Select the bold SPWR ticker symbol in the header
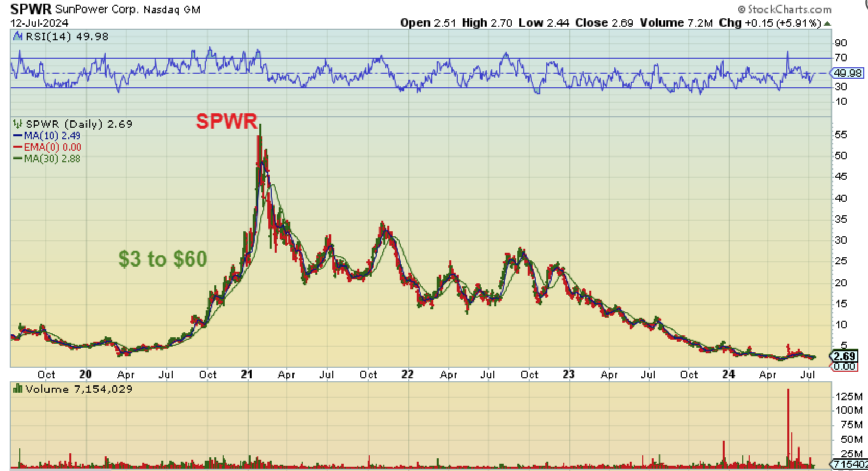 point(31,9)
